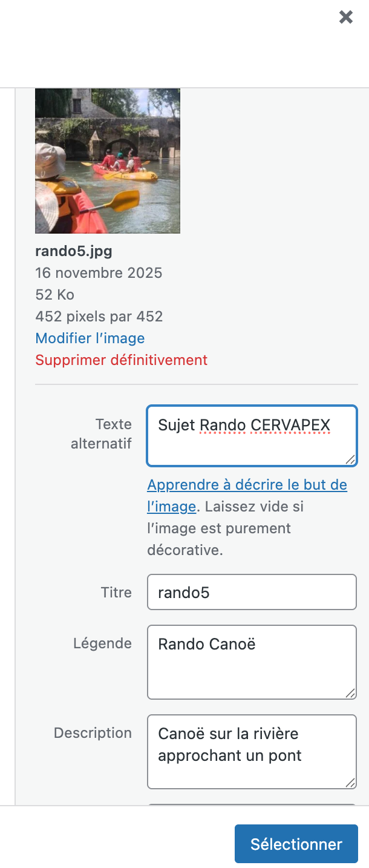Close the media details panel
The width and height of the screenshot is (369, 868).
pyautogui.click(x=346, y=17)
